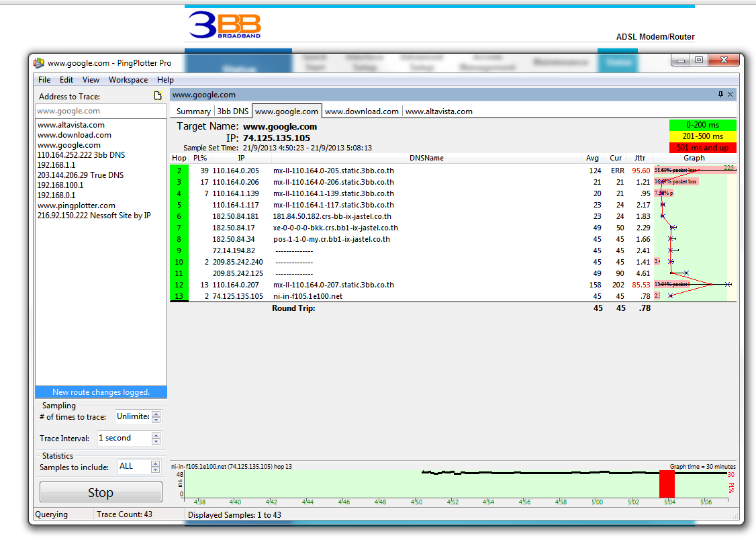756x548 pixels.
Task: Click the green hop 2 indicator
Action: 179,171
